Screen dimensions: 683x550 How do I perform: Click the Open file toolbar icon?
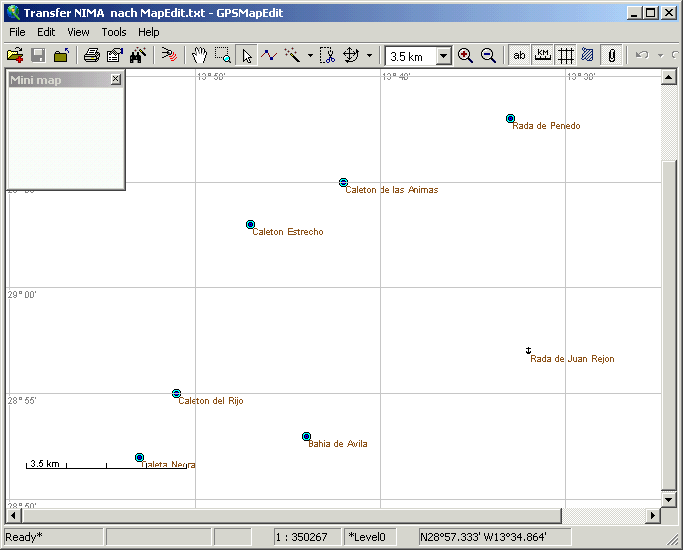15,56
